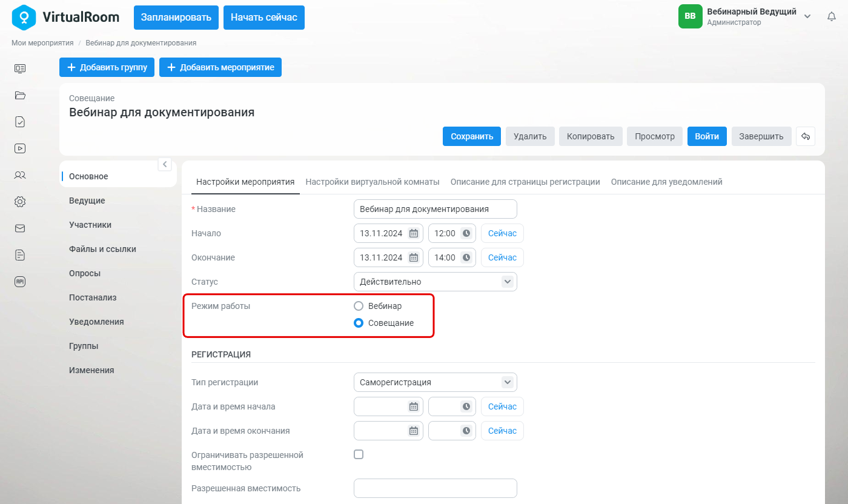This screenshot has height=504, width=848.
Task: Click the Запланировать button
Action: tap(176, 18)
